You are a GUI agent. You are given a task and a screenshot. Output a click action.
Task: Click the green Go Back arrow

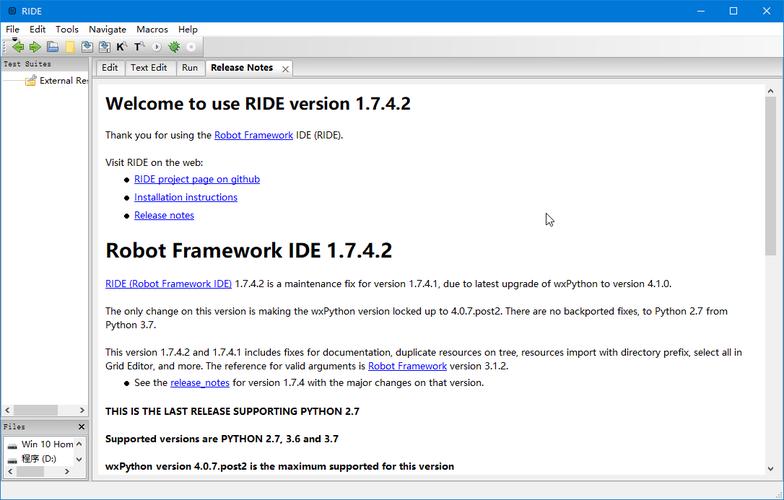tap(17, 47)
